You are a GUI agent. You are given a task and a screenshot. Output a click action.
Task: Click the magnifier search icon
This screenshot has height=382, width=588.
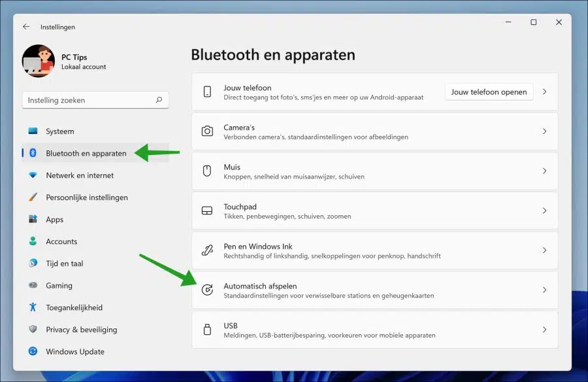click(159, 100)
